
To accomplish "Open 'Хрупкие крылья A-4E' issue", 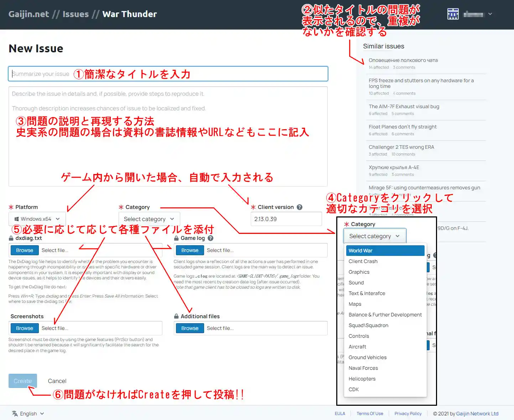I will coord(394,167).
